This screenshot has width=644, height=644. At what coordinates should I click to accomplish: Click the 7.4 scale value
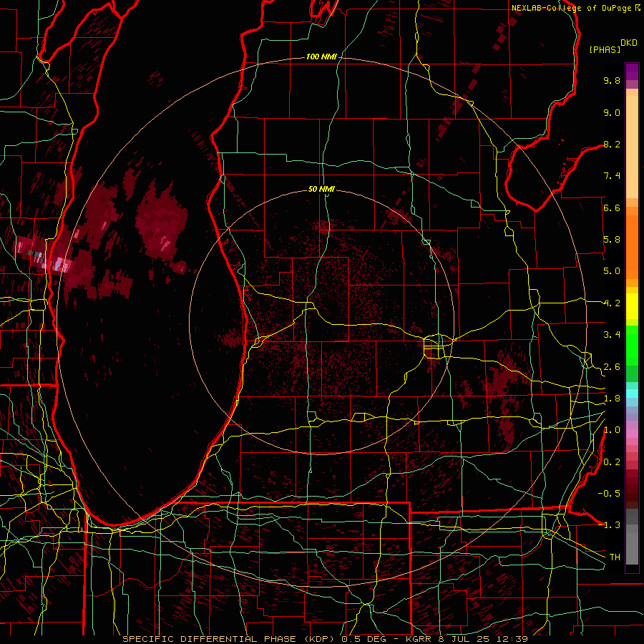612,176
